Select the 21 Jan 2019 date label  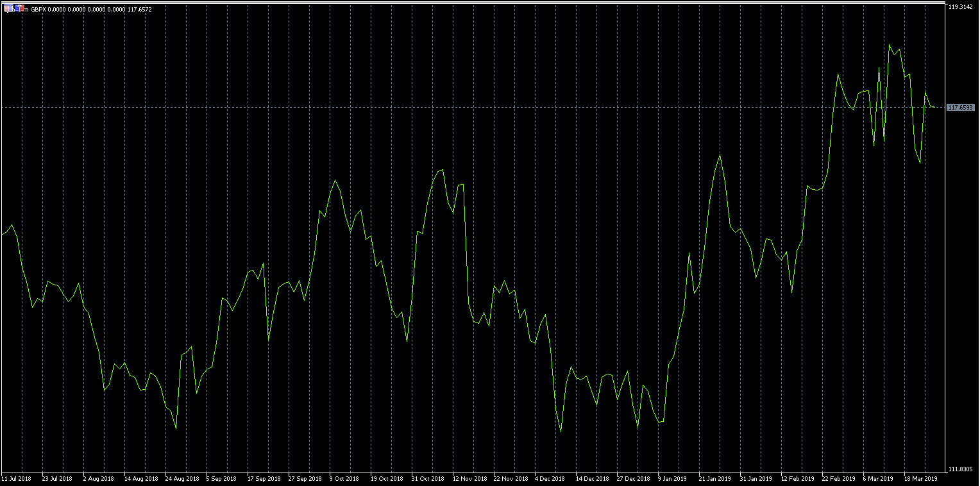714,479
